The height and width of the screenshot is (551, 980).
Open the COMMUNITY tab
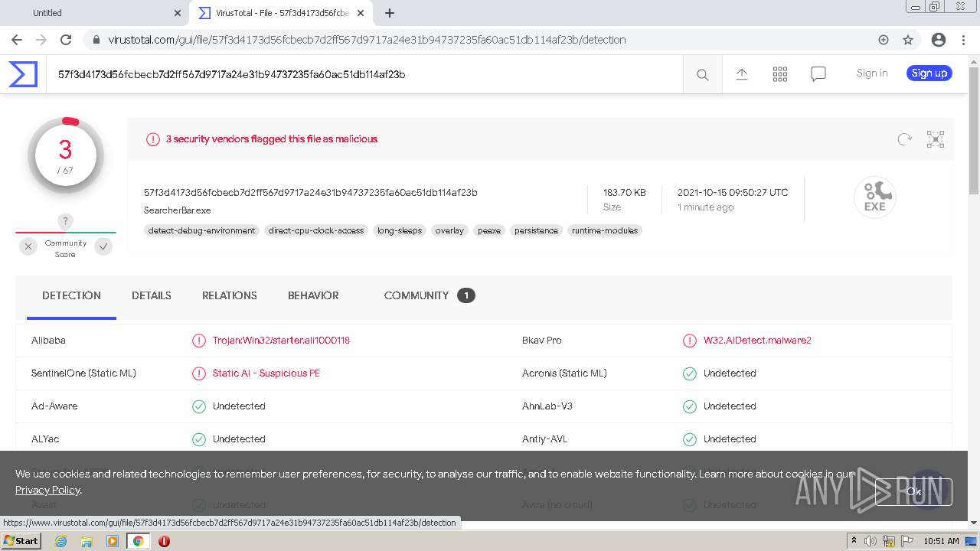[430, 295]
